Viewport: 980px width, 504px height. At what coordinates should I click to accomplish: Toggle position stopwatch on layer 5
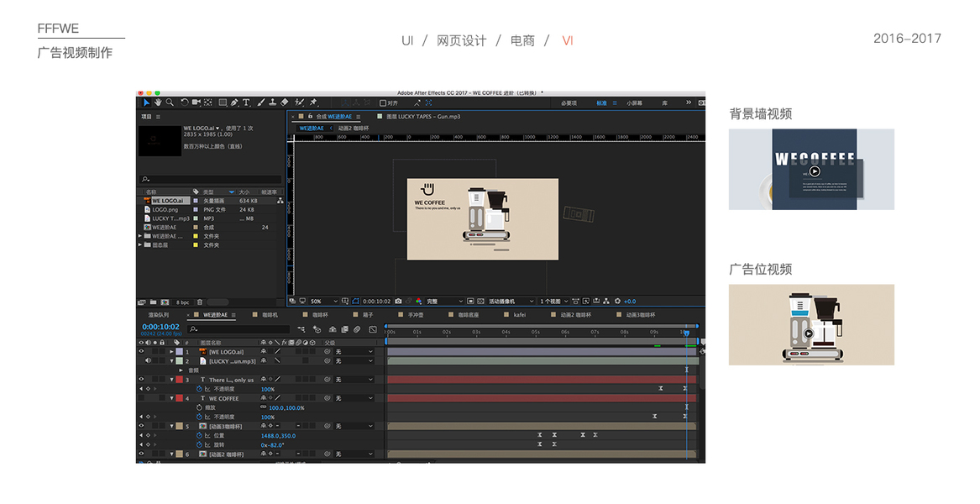199,435
